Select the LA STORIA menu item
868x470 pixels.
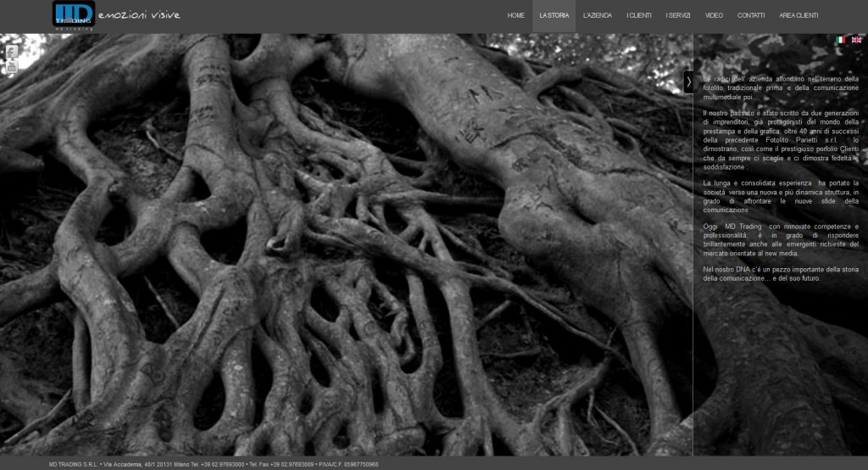pos(554,16)
